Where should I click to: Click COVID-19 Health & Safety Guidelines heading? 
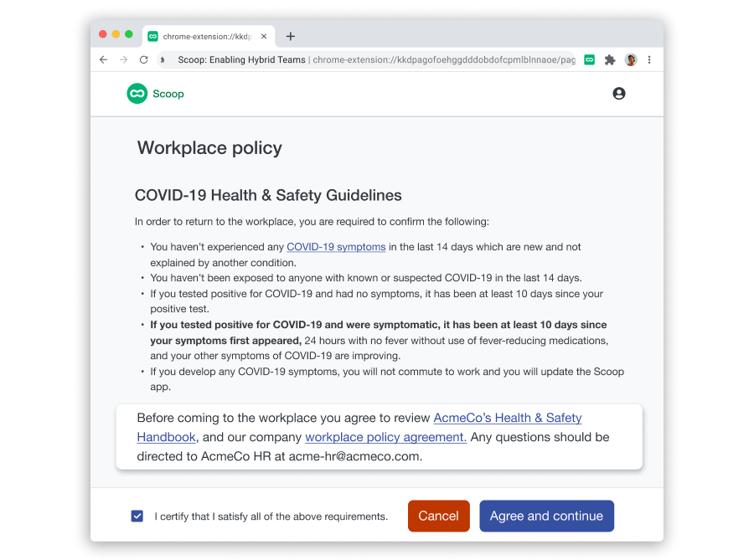268,196
